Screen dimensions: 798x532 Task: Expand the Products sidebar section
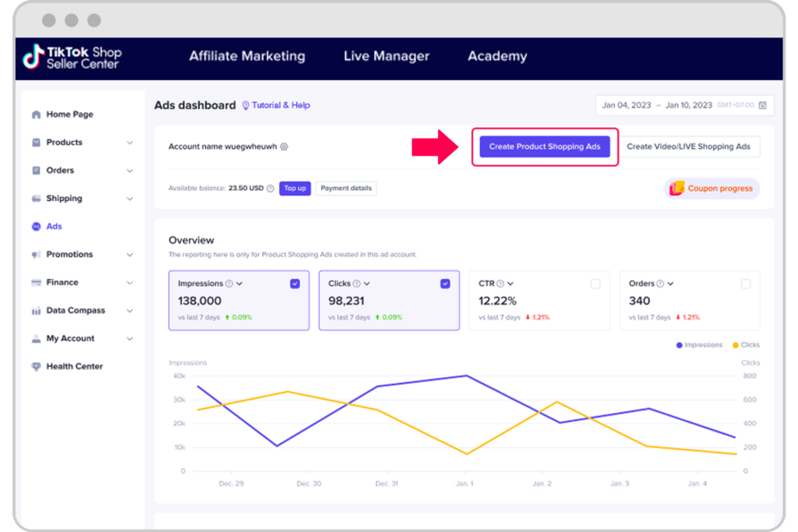[129, 143]
